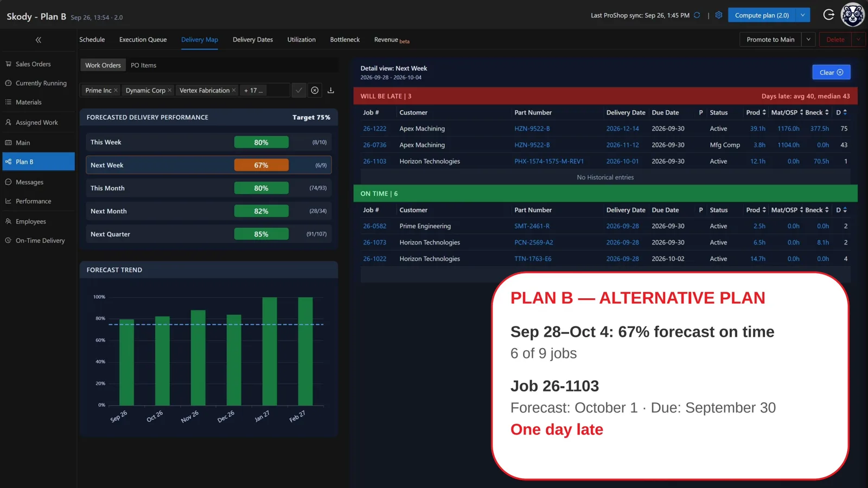Click Compute plan (2.0) button
The width and height of the screenshot is (868, 488).
coord(762,15)
